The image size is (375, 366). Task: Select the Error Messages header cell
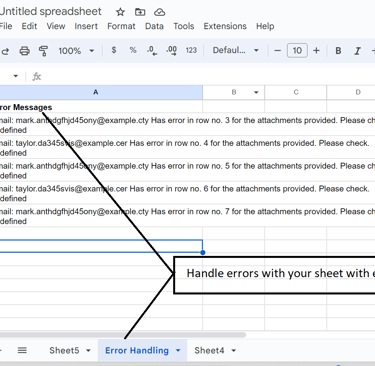coord(101,107)
